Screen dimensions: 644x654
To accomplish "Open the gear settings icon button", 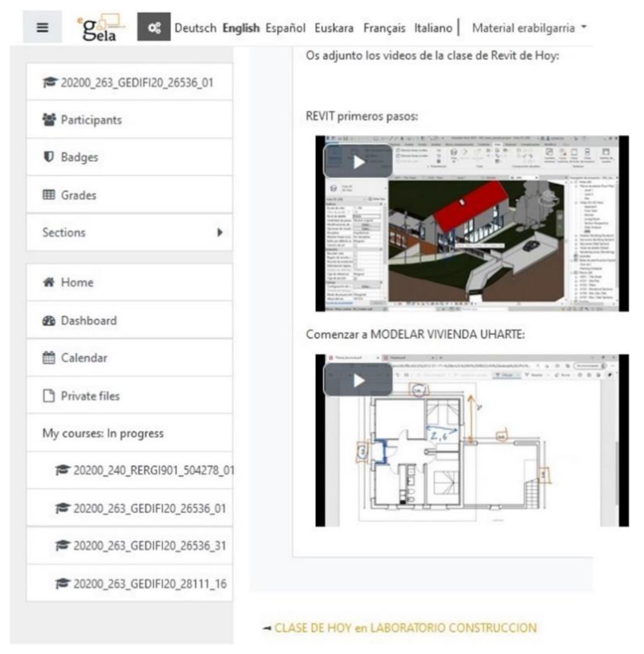I will tap(154, 27).
